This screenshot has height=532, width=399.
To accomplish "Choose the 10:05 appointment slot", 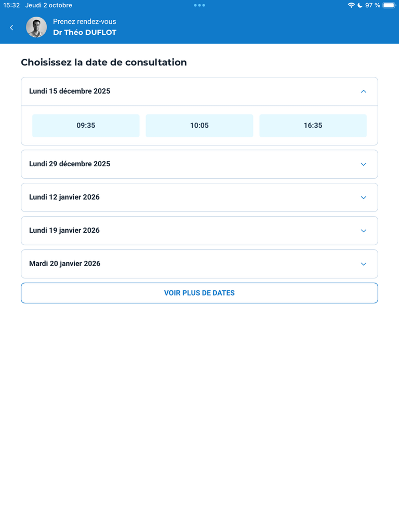I will click(x=199, y=126).
